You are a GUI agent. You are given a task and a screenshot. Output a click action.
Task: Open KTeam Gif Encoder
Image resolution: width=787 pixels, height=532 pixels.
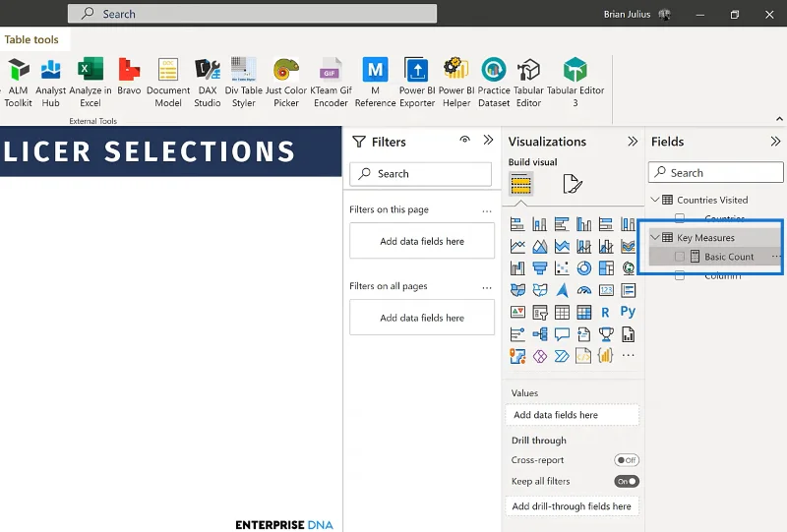click(331, 83)
